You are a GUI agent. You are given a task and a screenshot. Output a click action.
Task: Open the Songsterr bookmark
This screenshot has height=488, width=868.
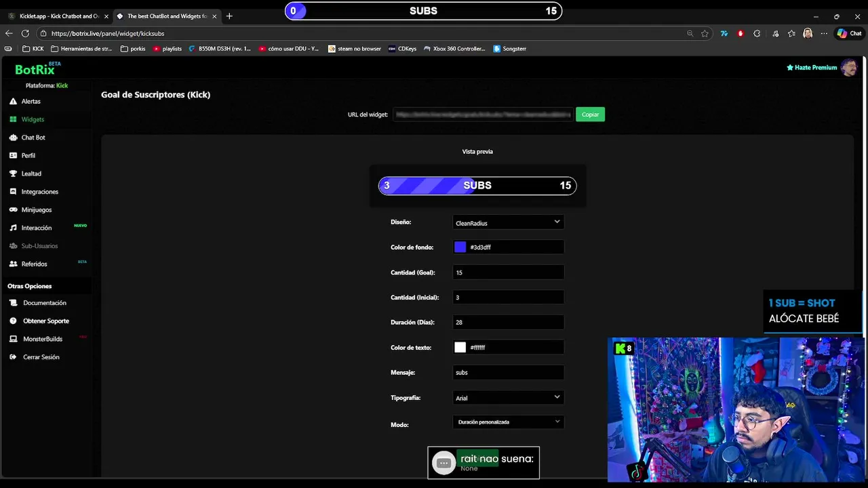[510, 49]
